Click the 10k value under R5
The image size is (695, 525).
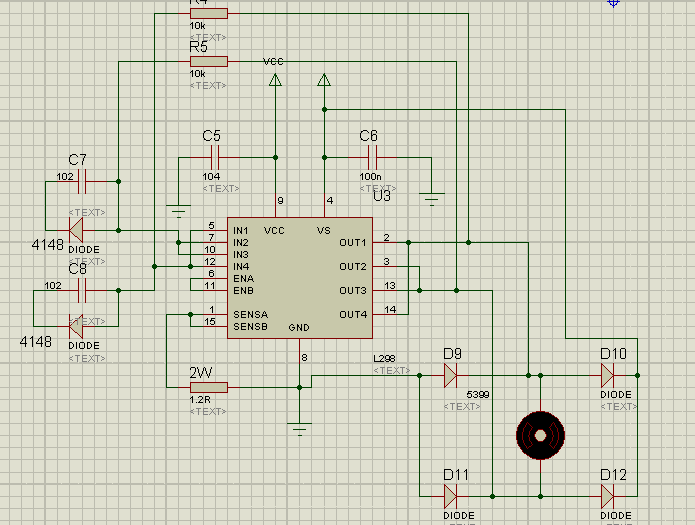point(198,74)
